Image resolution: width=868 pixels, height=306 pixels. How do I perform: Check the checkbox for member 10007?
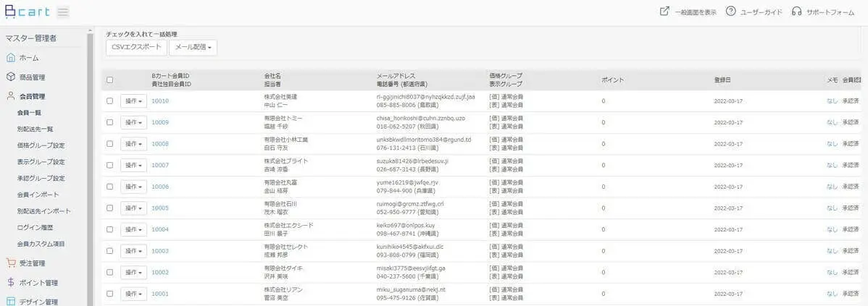pyautogui.click(x=109, y=165)
